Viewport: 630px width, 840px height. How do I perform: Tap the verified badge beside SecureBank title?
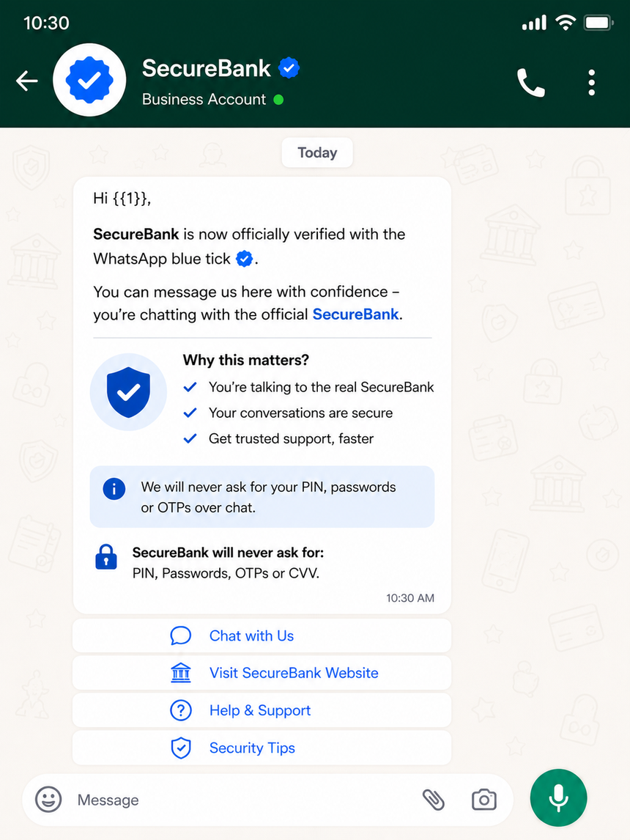289,68
